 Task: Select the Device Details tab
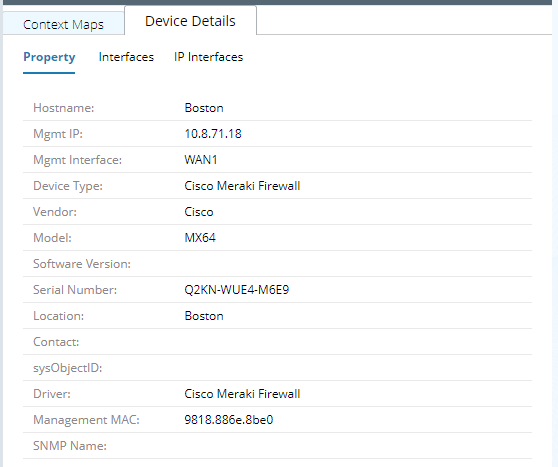coord(190,21)
